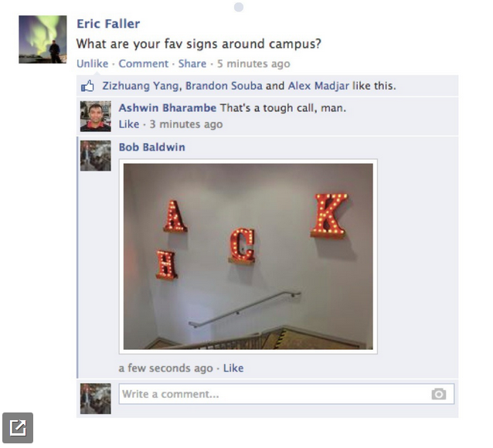Open Eric Faller's aurora profile picture
The width and height of the screenshot is (493, 448).
pyautogui.click(x=42, y=39)
